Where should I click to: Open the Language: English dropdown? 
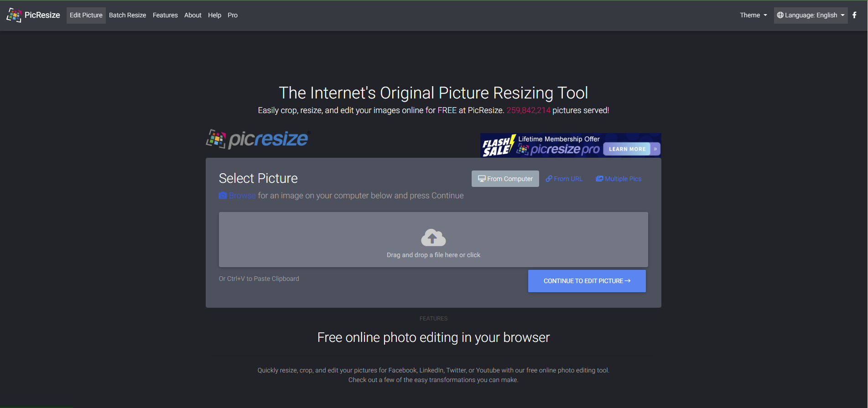tap(811, 15)
